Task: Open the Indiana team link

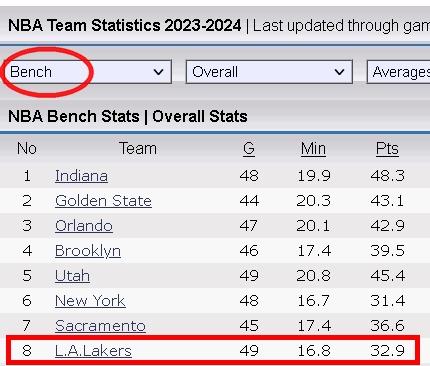Action: [x=81, y=176]
